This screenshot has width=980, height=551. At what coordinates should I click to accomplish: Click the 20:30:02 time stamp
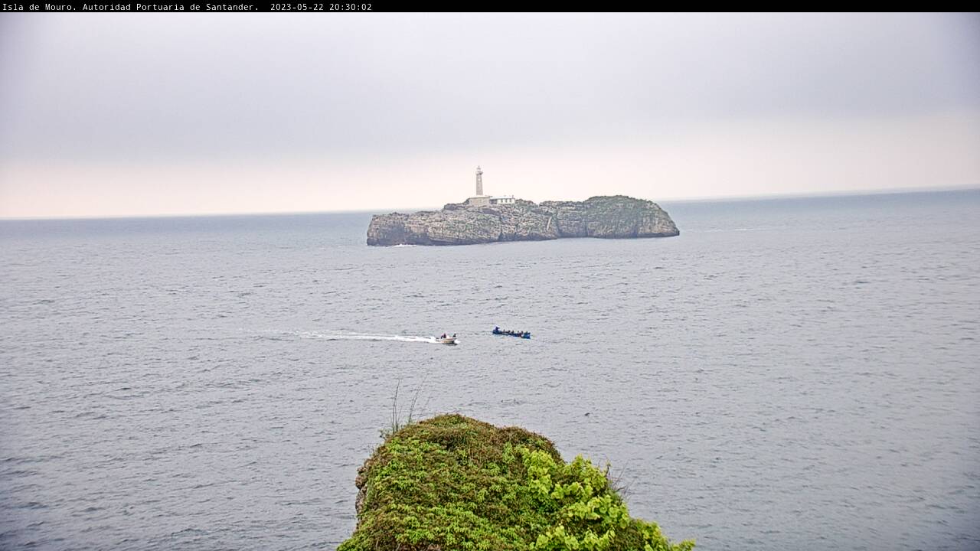(351, 7)
